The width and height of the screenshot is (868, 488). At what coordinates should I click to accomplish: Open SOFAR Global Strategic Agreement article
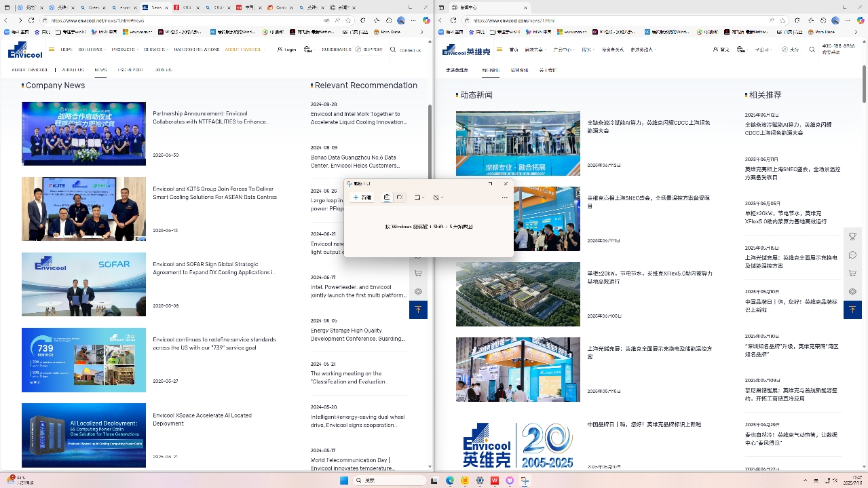tap(214, 268)
